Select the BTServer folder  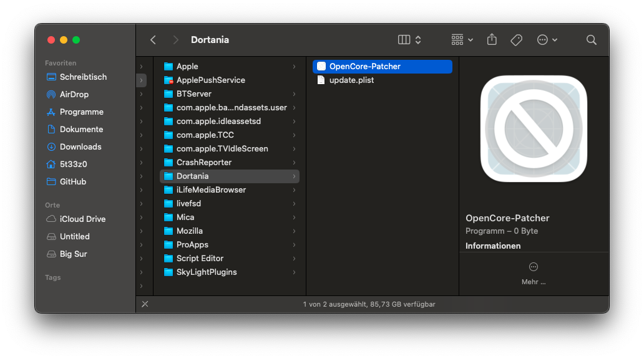click(229, 94)
